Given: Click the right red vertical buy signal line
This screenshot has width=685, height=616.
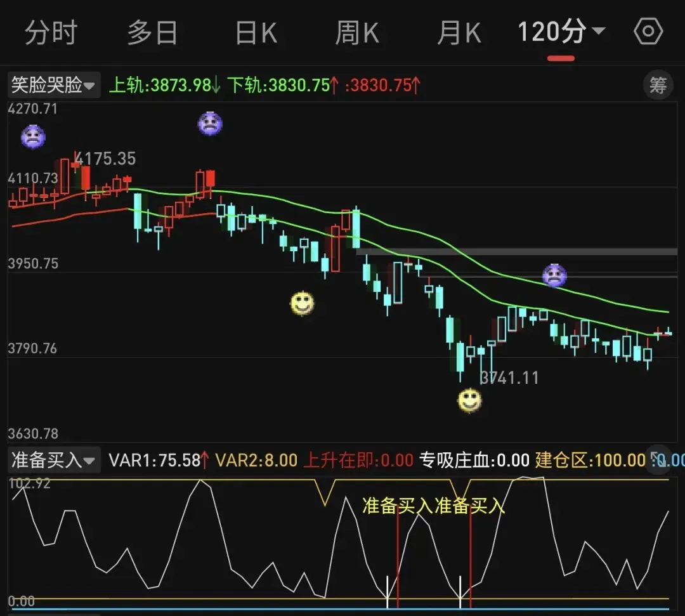Looking at the screenshot, I should point(471,557).
